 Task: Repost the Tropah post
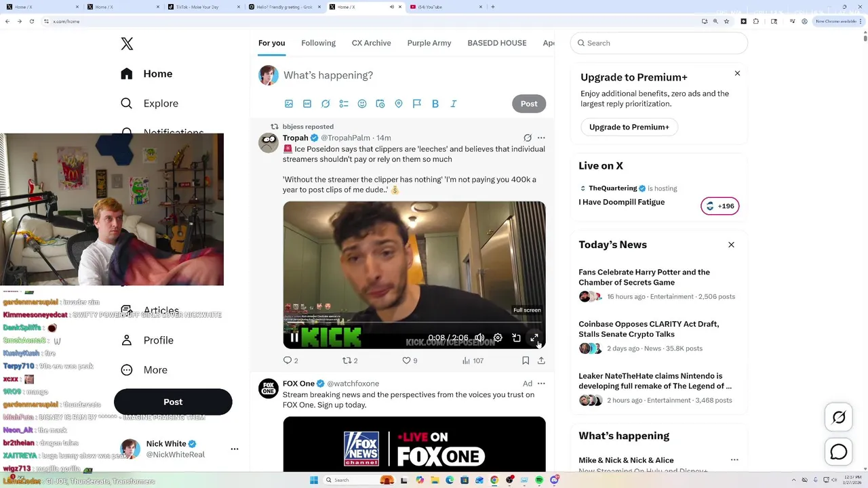(350, 361)
